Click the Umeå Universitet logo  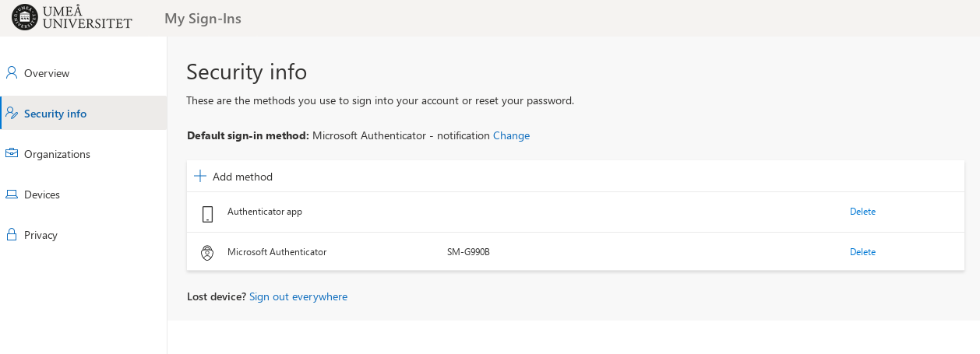72,18
